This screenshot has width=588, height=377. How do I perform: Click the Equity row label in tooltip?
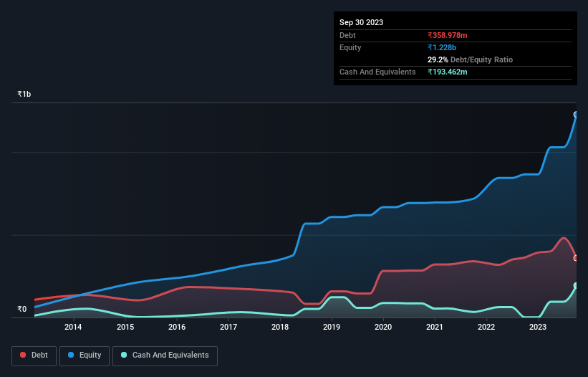[x=350, y=47]
